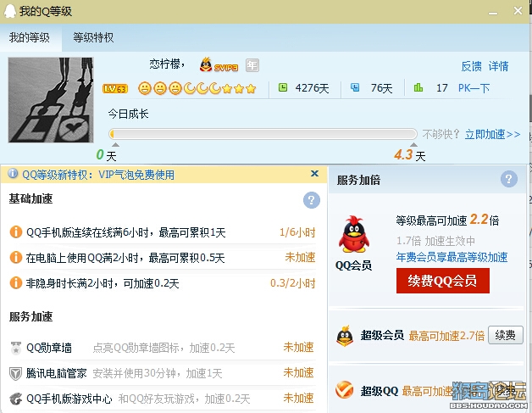Screen dimensions: 532x413
Task: Click the help icon for 基础加速
Action: 312,200
